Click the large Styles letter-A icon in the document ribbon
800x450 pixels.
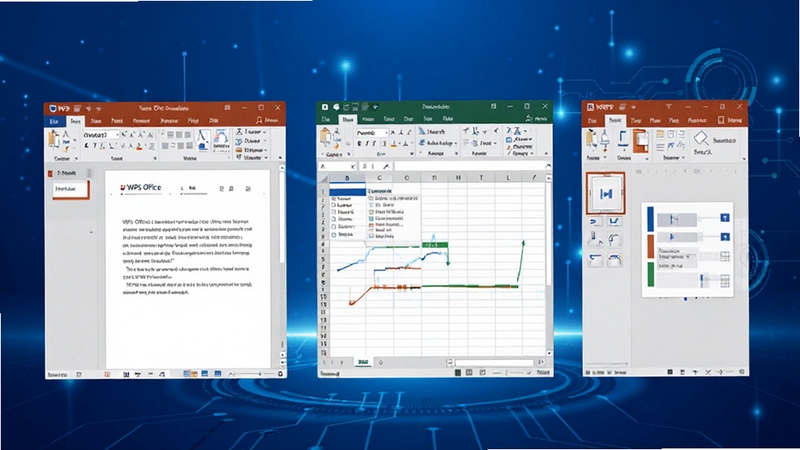coord(203,140)
